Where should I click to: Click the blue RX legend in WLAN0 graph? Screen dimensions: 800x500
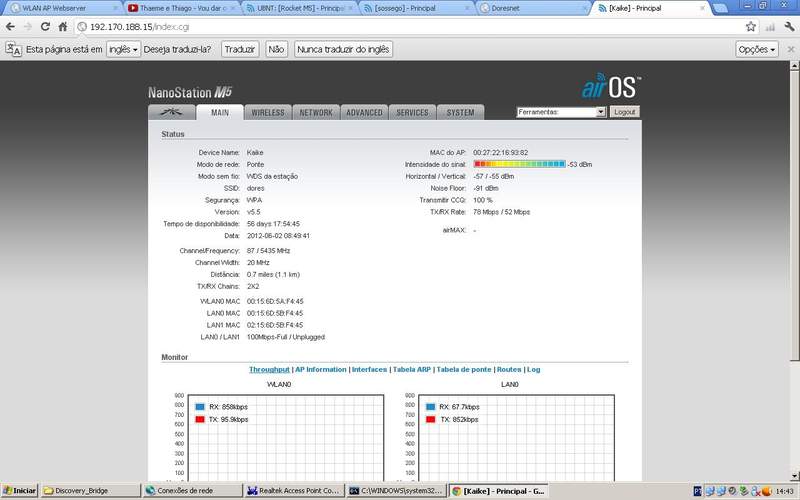point(200,407)
